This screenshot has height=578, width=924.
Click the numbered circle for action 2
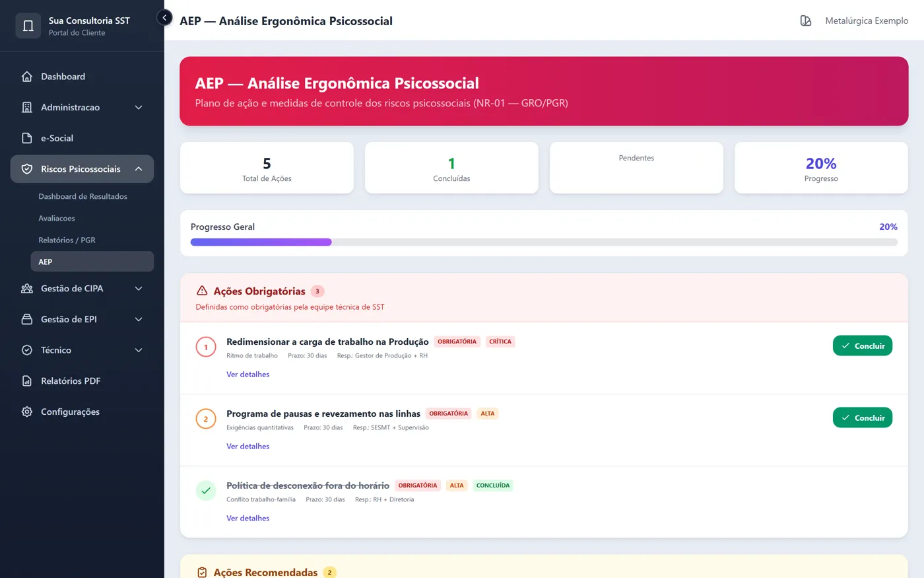coord(206,419)
